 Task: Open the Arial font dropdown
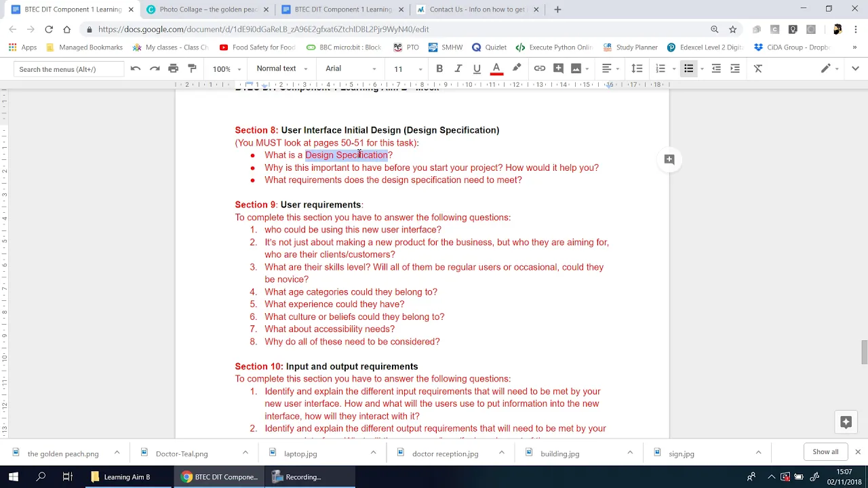point(351,68)
